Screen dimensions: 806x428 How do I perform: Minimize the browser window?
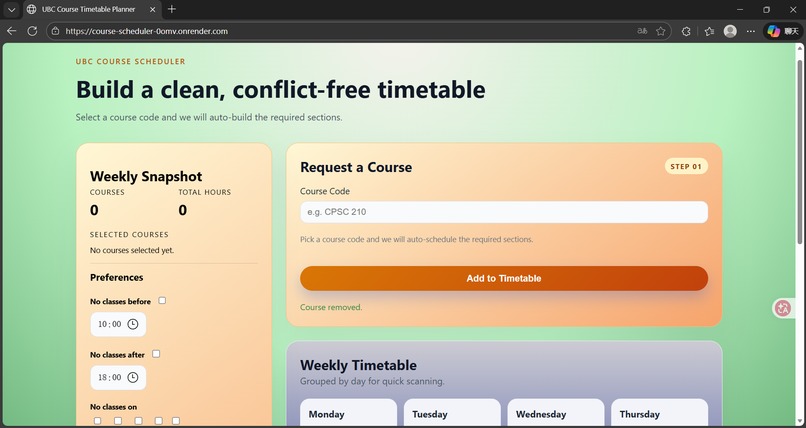740,9
